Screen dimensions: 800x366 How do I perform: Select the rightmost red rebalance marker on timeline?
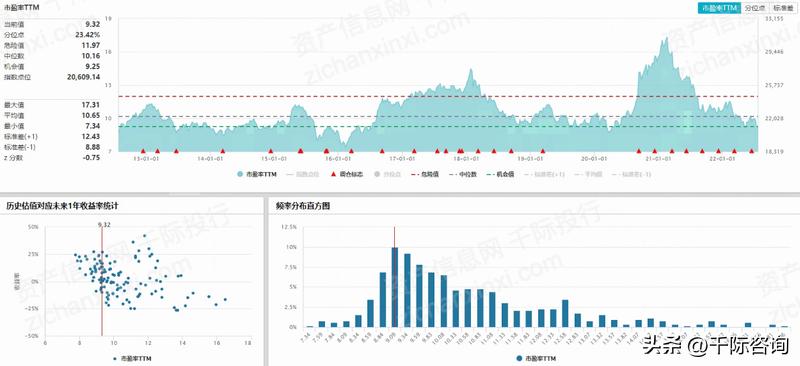pos(751,151)
